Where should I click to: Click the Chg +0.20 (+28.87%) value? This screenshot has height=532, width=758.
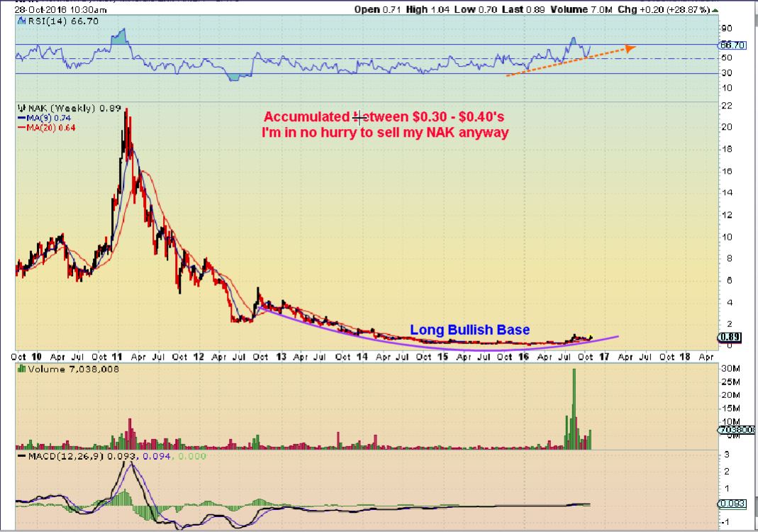(x=664, y=10)
